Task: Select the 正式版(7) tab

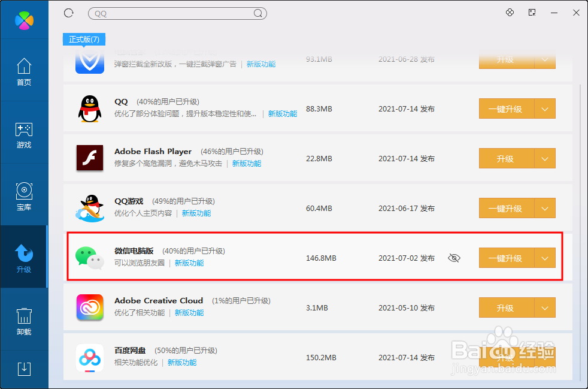Action: click(84, 40)
